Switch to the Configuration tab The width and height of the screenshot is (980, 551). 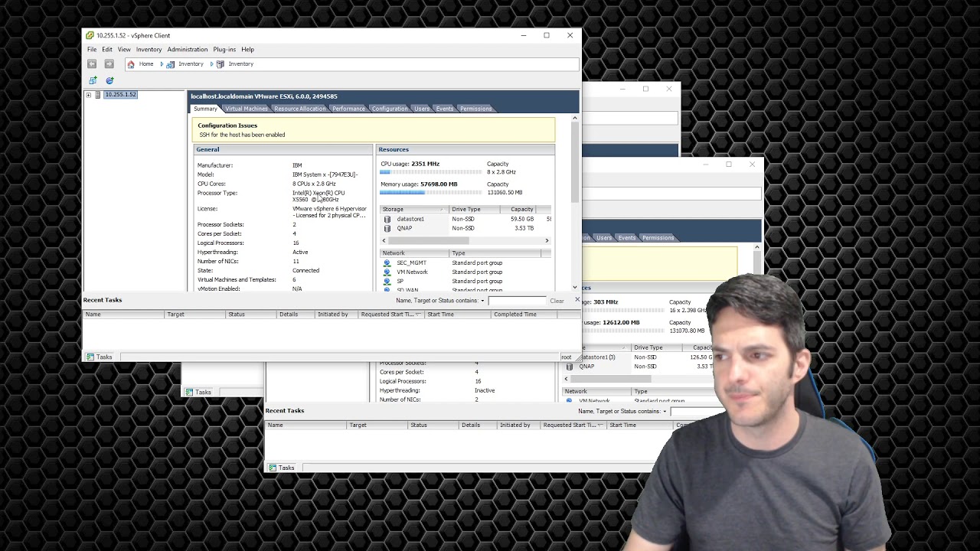point(390,109)
